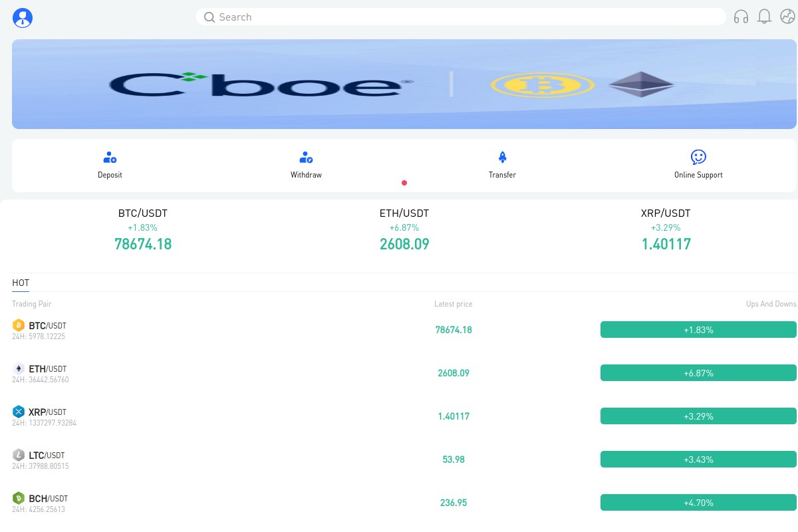Click the BCH coin icon in list
The image size is (798, 532).
point(19,498)
